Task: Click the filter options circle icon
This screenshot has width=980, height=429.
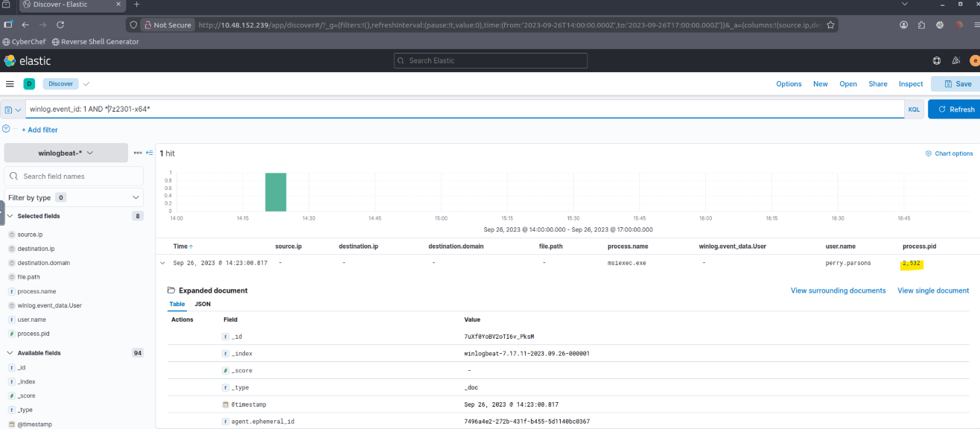Action: pos(7,129)
